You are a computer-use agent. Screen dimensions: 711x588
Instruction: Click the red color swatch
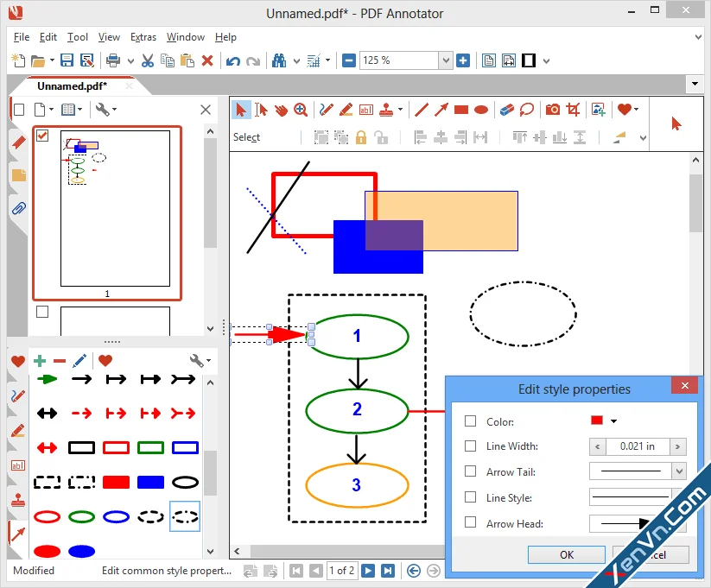click(597, 420)
